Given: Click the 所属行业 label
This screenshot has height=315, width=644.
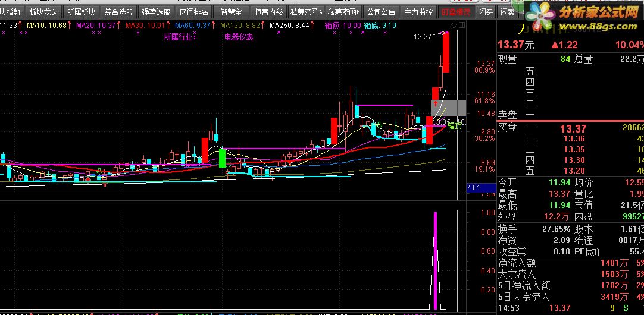Looking at the screenshot, I should (180, 37).
